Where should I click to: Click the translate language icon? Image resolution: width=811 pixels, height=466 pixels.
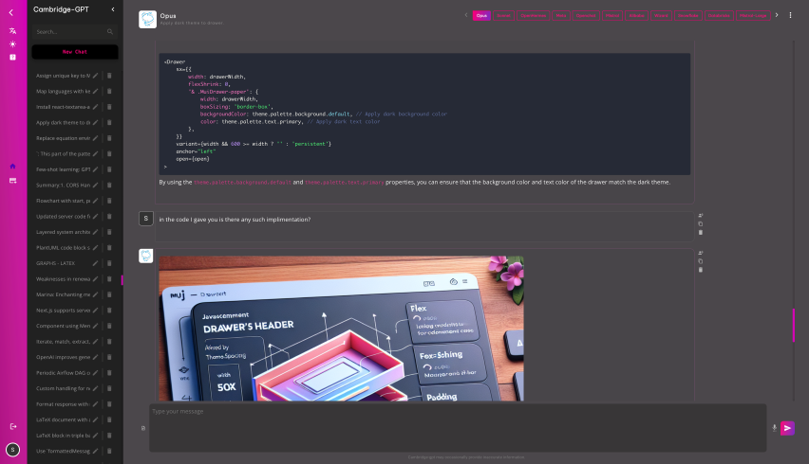point(12,31)
